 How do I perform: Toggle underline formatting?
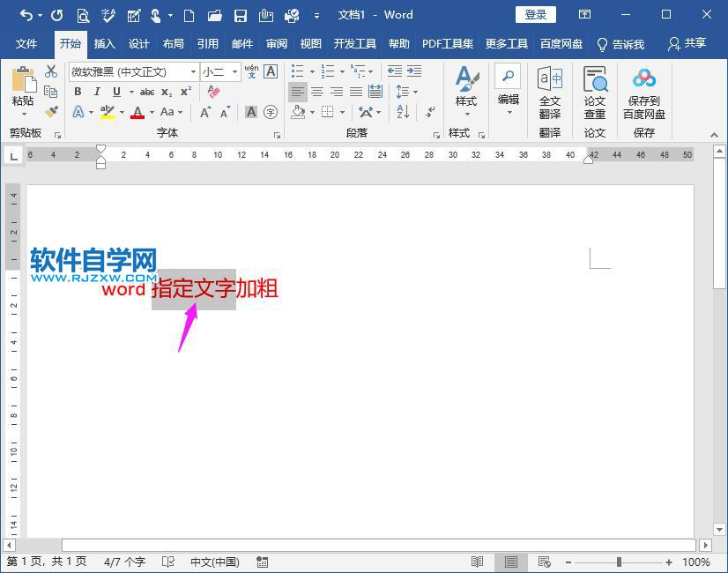tap(117, 92)
